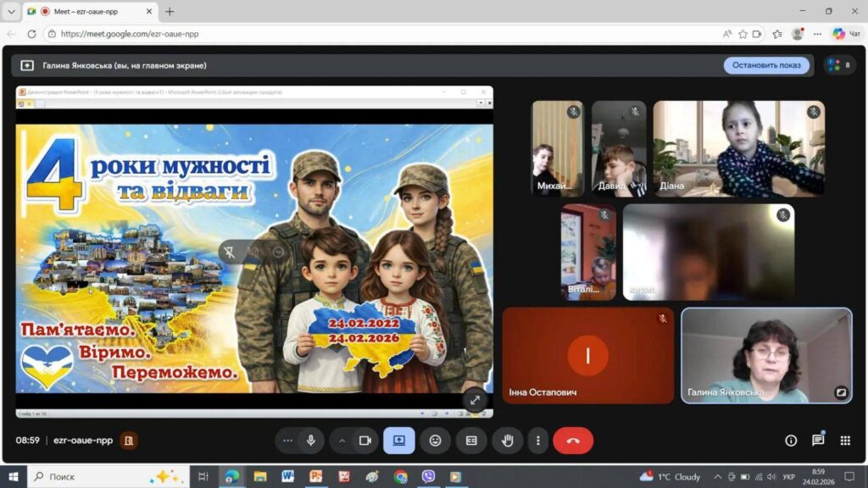This screenshot has width=868, height=488.
Task: Open the in-call chat panel
Action: 818,441
